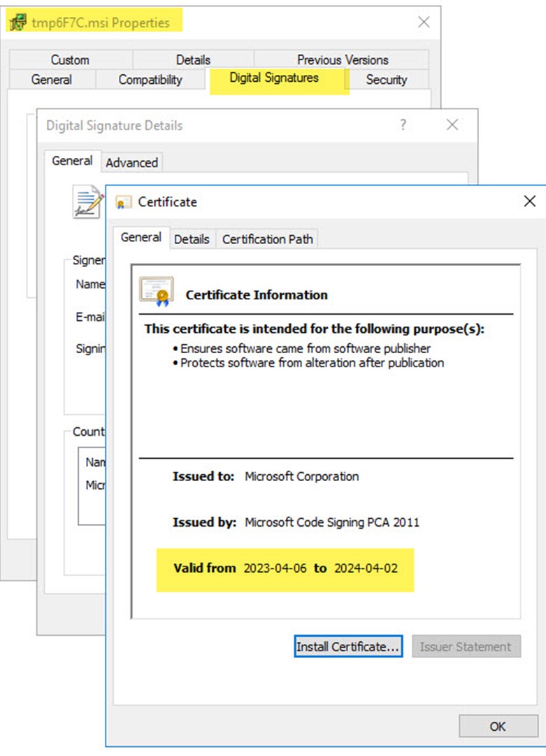Switch to the Compatibility tab
546x756 pixels.
pos(150,80)
